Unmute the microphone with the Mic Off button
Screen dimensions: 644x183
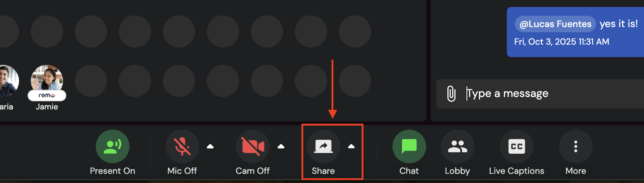click(x=182, y=146)
